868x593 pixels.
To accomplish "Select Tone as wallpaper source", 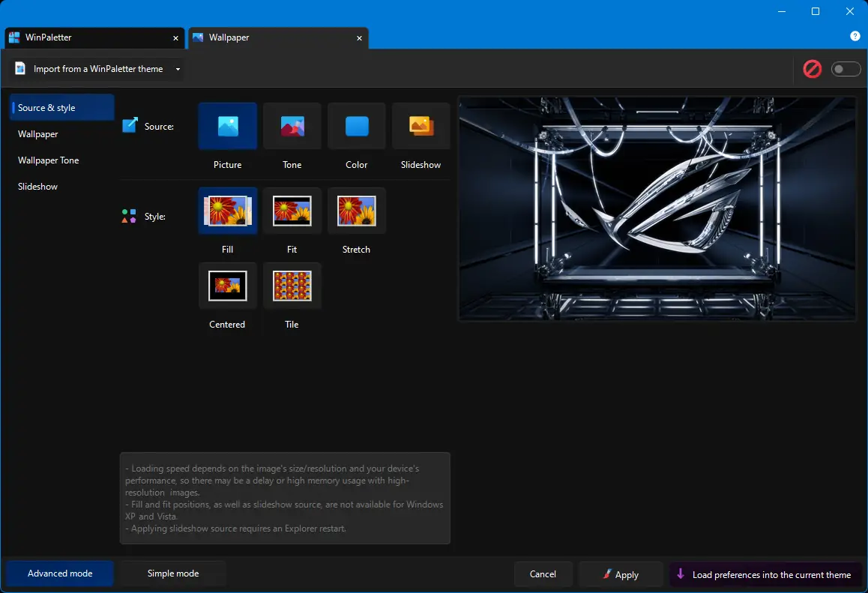I will pyautogui.click(x=292, y=126).
